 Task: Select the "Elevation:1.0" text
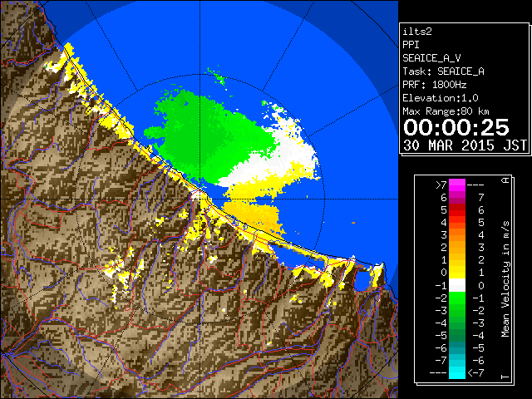[x=441, y=98]
